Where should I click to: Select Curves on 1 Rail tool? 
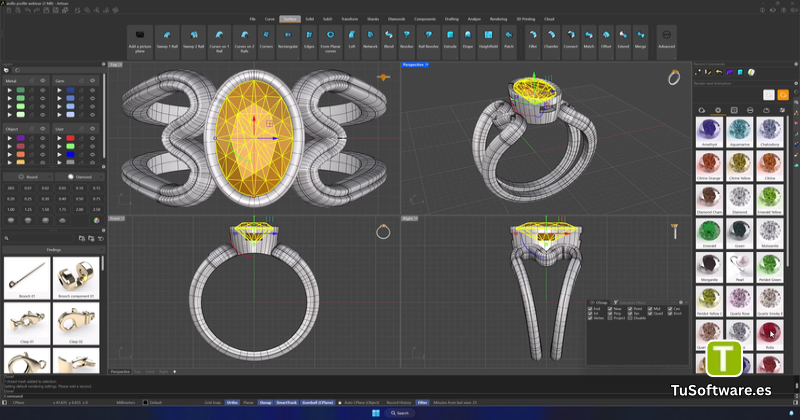219,40
